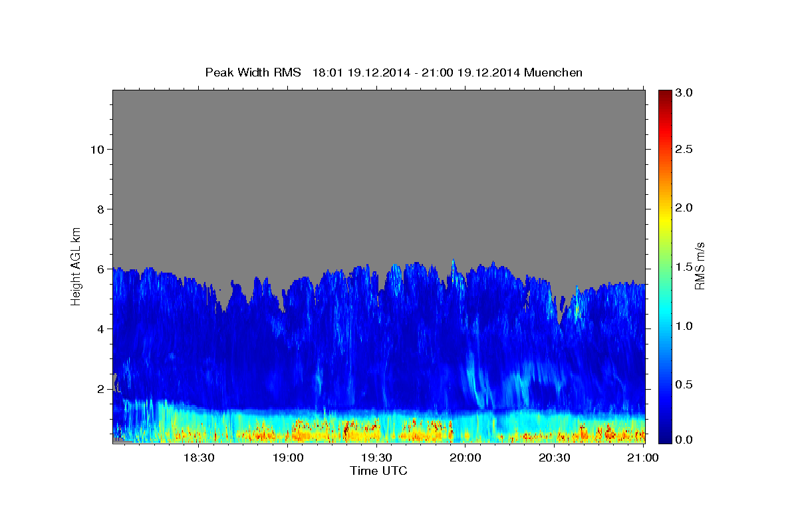Click the colorbar value 2.5

[x=685, y=149]
